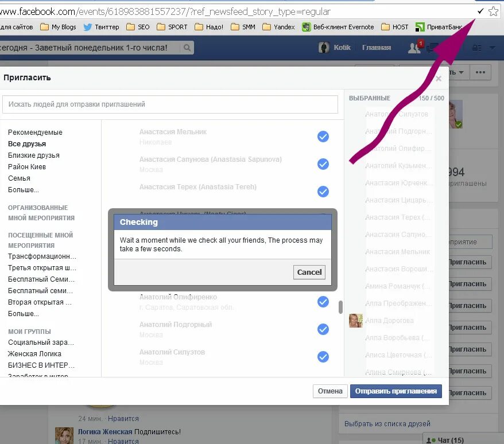Viewport: 504px width, 444px height.
Task: Click Отмена button
Action: (330, 391)
